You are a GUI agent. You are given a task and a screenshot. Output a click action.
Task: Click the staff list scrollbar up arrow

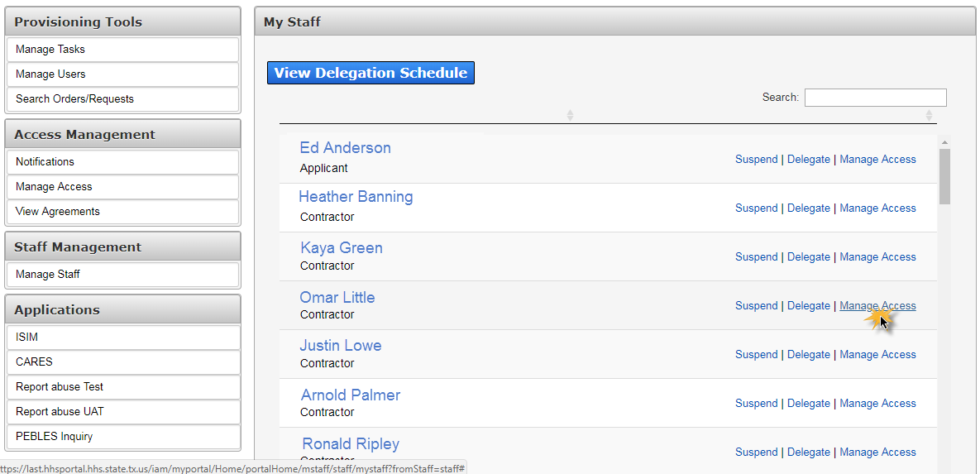944,142
